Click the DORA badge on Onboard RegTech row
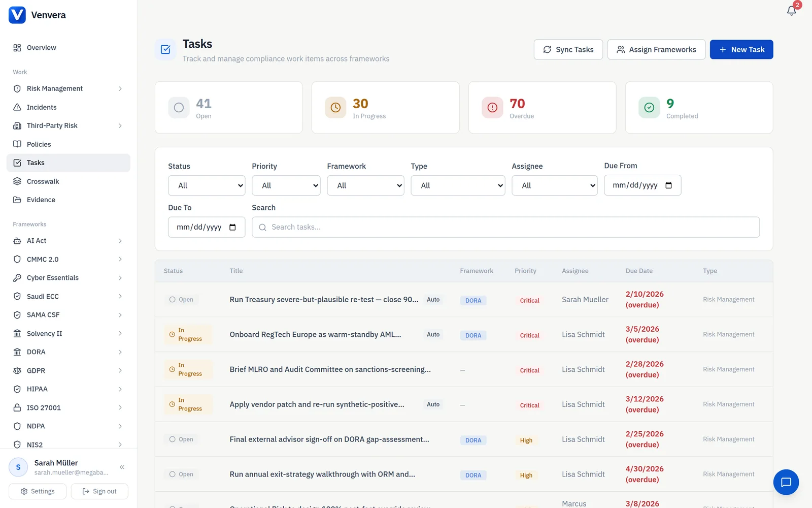This screenshot has height=508, width=812. [x=473, y=335]
